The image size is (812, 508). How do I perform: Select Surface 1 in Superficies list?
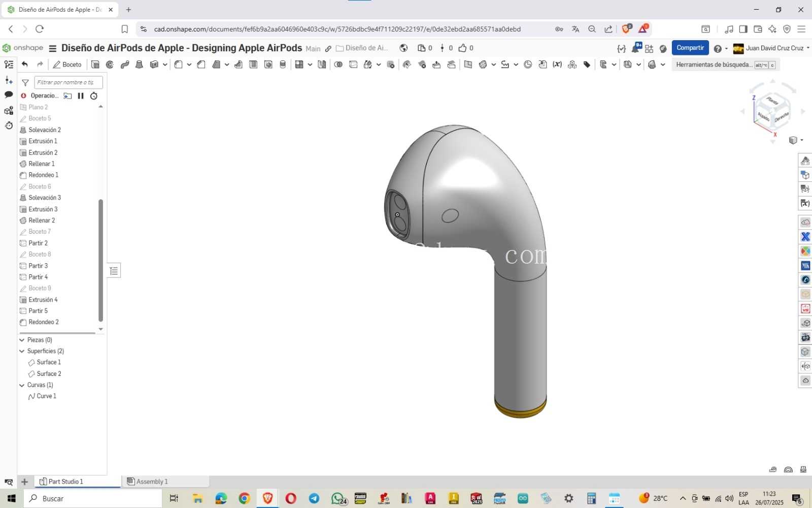pos(45,362)
